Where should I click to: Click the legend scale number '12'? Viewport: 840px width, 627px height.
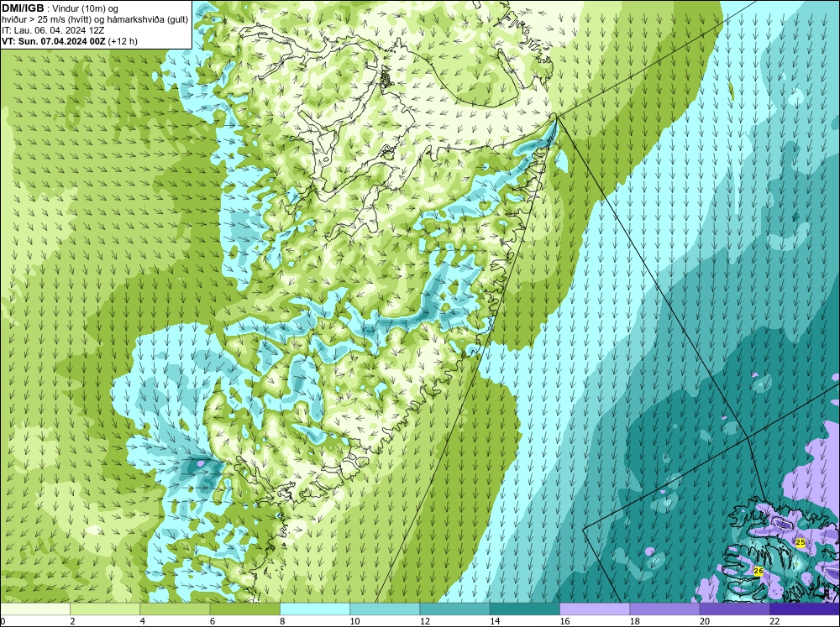click(425, 621)
